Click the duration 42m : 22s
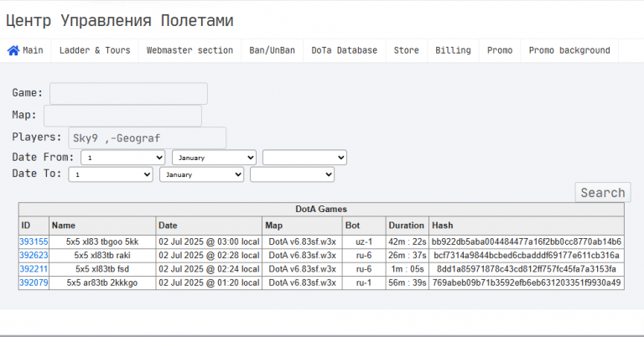 408,241
